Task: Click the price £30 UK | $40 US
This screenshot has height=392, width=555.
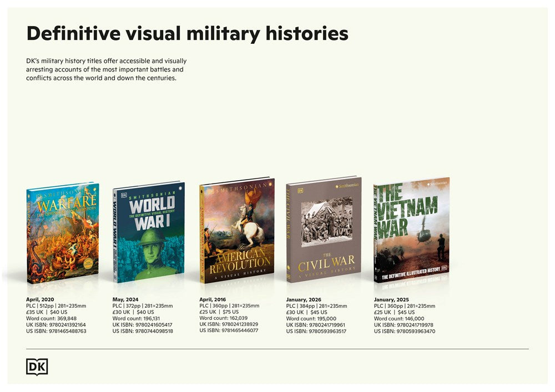Action: click(x=133, y=312)
